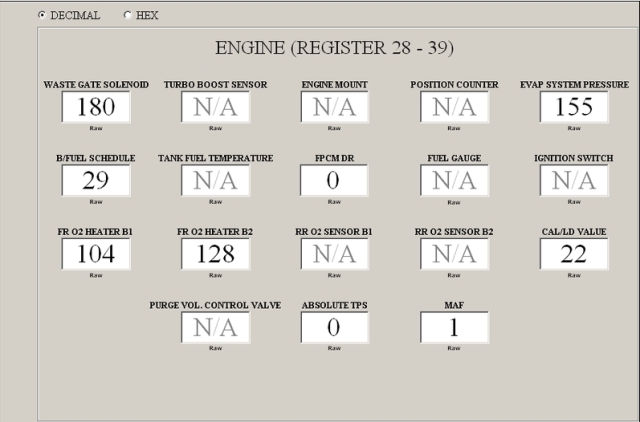The height and width of the screenshot is (422, 640).
Task: Click the FR O2 Heater B2 field
Action: [x=215, y=254]
